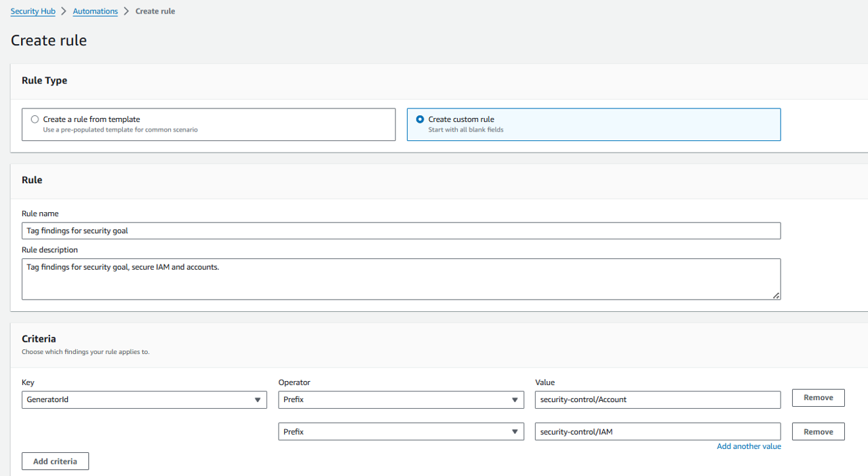The height and width of the screenshot is (476, 868).
Task: Click the chevron after Automations breadcrumb
Action: (x=127, y=12)
